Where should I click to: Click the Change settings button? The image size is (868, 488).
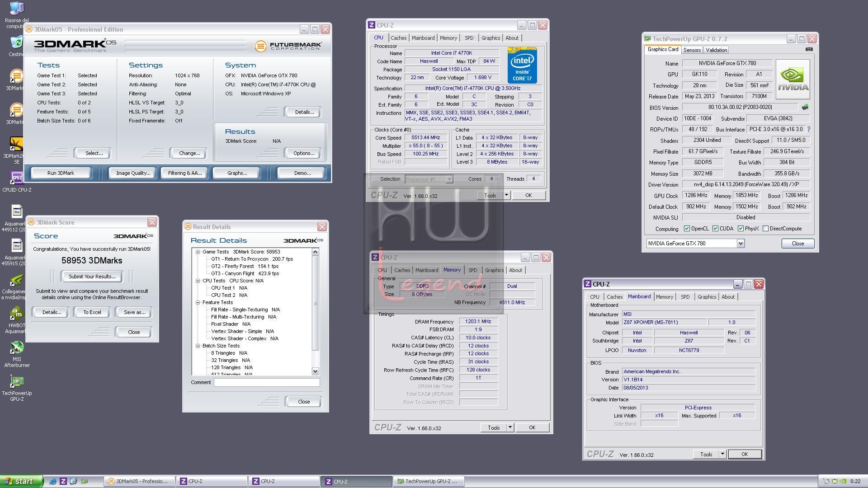point(189,153)
